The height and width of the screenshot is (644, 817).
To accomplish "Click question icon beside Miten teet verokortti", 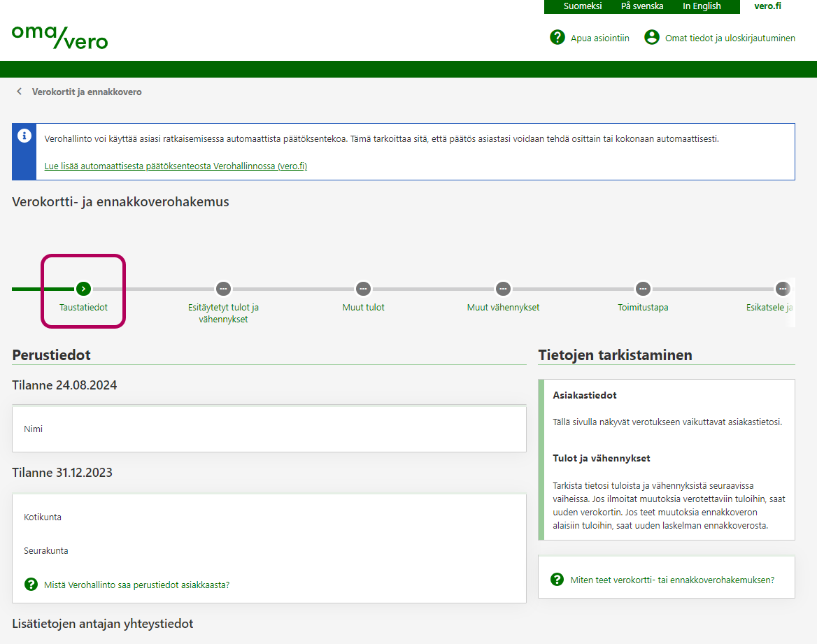I will (x=557, y=580).
